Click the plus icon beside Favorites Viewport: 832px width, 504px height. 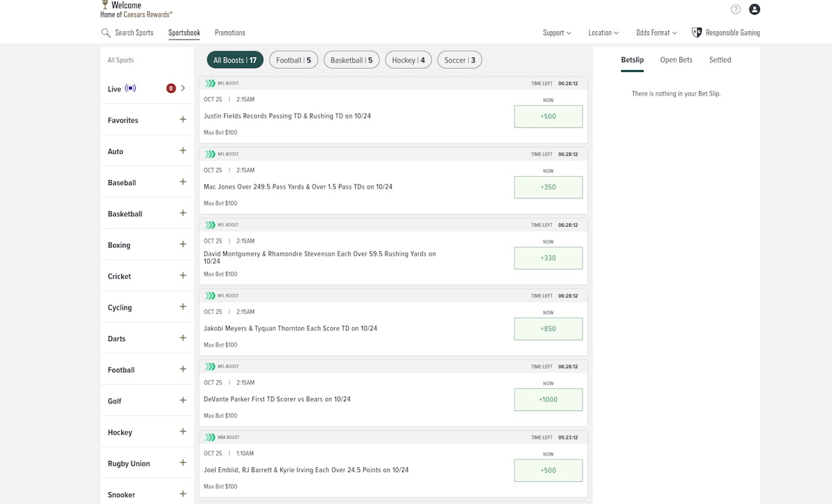[183, 119]
